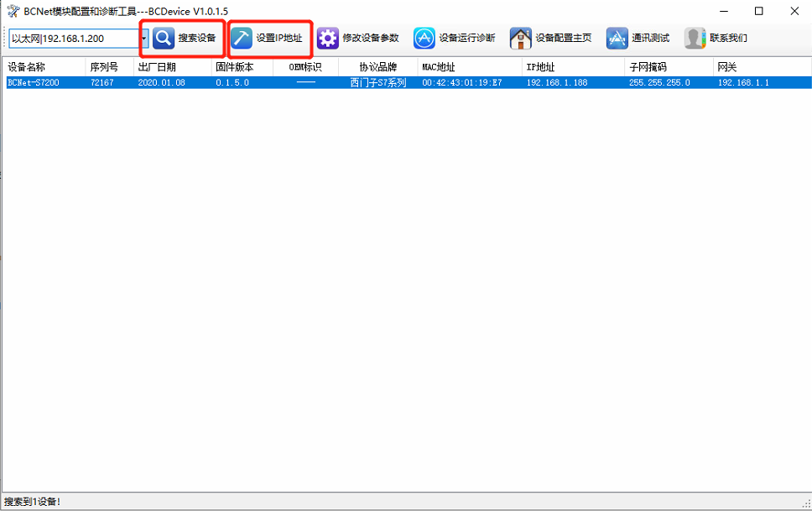Click the 设备配置主页 button label
The height and width of the screenshot is (511, 812).
564,38
